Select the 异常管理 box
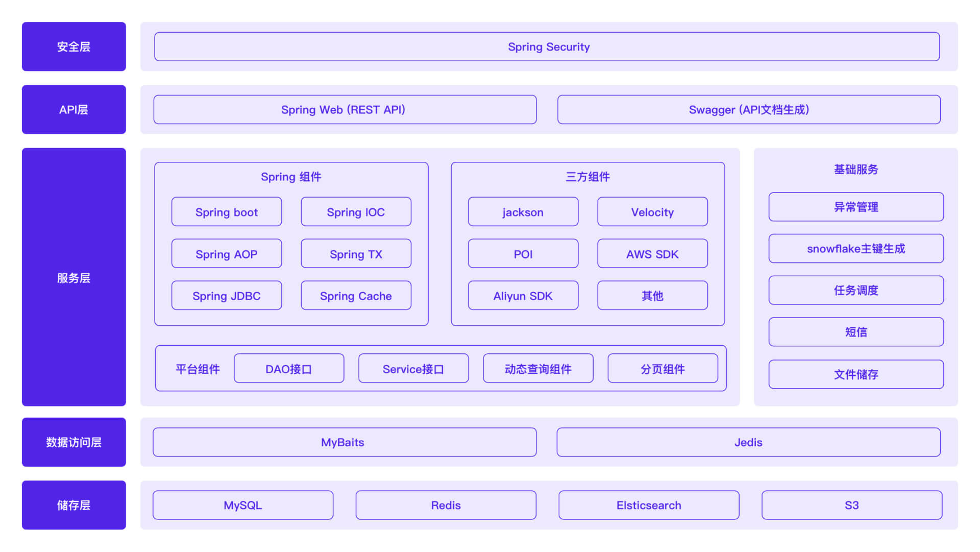 (856, 207)
